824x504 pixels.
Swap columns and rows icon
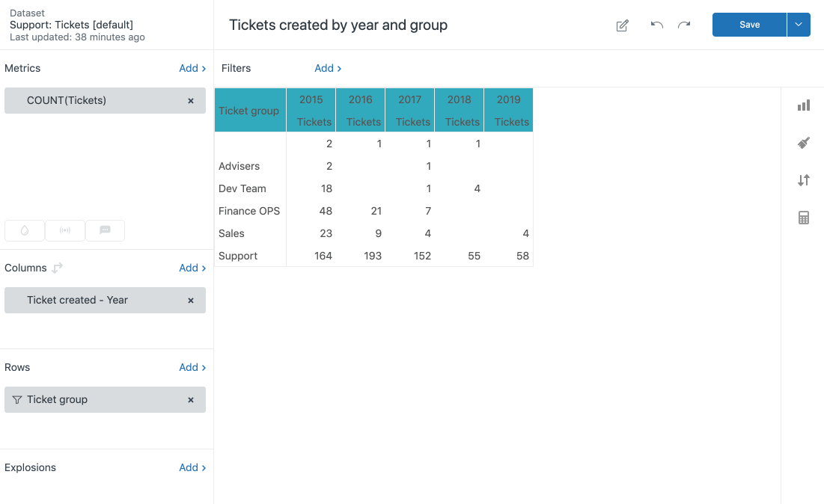[58, 268]
